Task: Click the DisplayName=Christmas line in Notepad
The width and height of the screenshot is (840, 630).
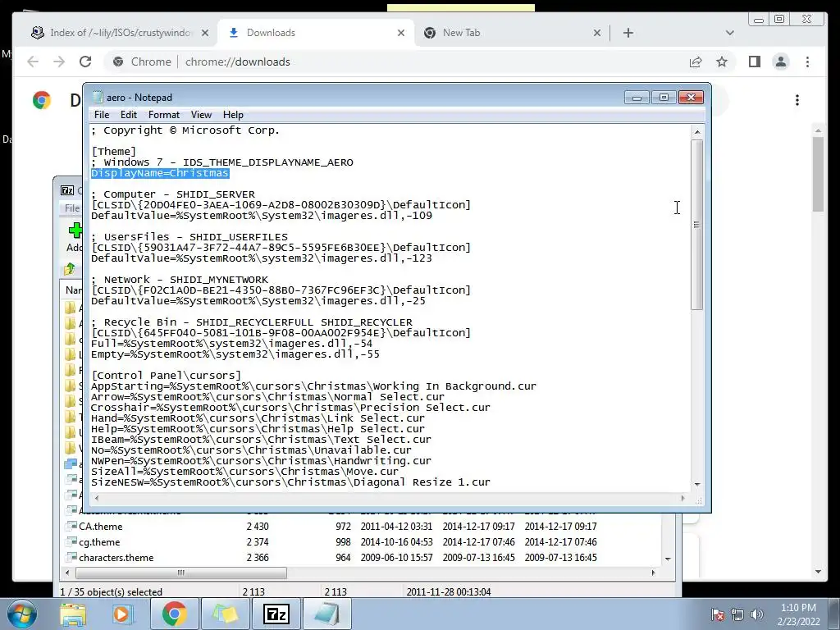Action: [160, 173]
